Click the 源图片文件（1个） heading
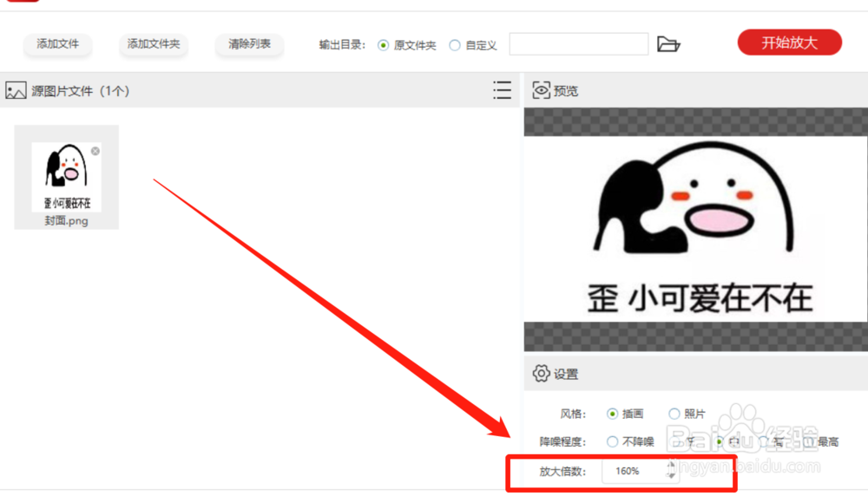The image size is (868, 496). coord(80,91)
